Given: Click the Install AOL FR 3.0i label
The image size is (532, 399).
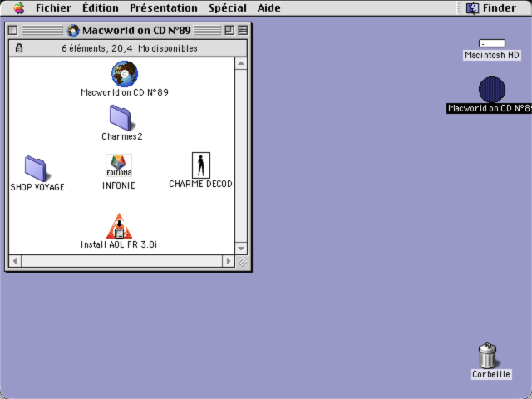Looking at the screenshot, I should 119,244.
